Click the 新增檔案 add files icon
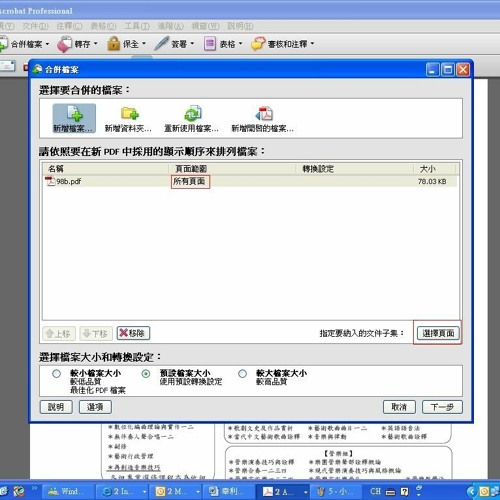 (75, 113)
